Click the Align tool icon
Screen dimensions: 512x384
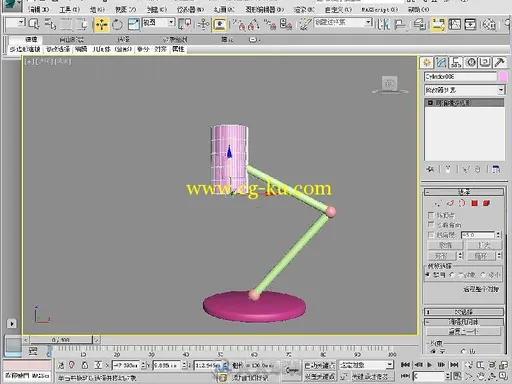click(x=400, y=24)
